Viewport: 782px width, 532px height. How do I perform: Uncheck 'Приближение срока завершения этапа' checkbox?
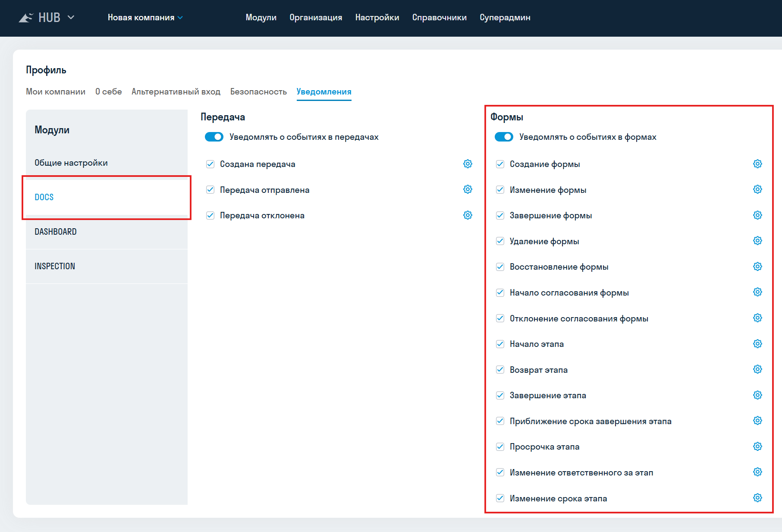(500, 421)
